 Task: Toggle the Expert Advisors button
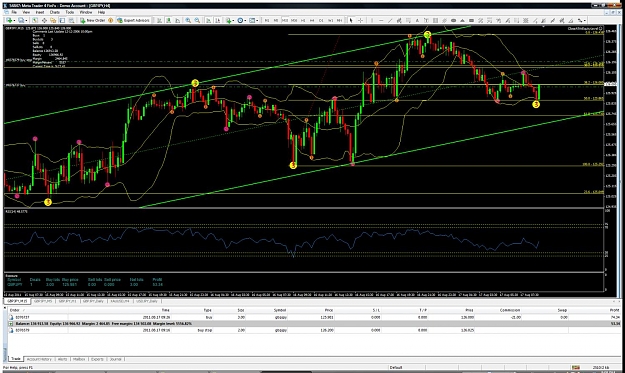[133, 20]
